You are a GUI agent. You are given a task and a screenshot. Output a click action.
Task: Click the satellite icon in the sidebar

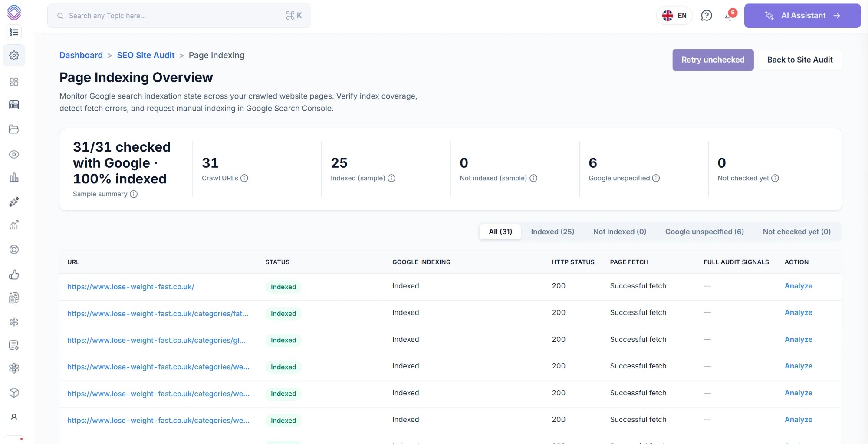click(14, 202)
